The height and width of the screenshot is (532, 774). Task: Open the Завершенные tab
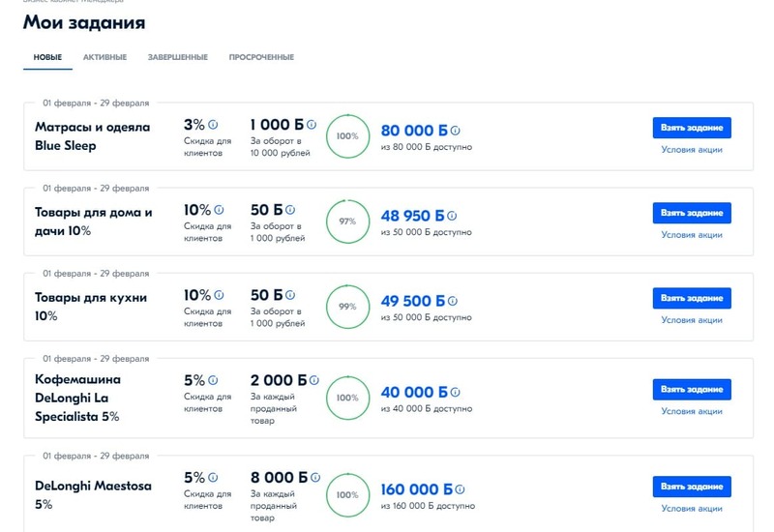point(177,57)
